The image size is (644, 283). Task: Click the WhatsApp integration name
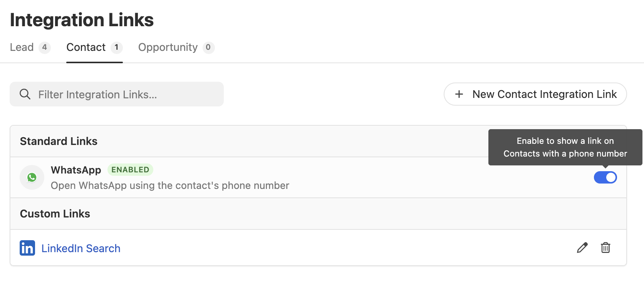tap(76, 170)
